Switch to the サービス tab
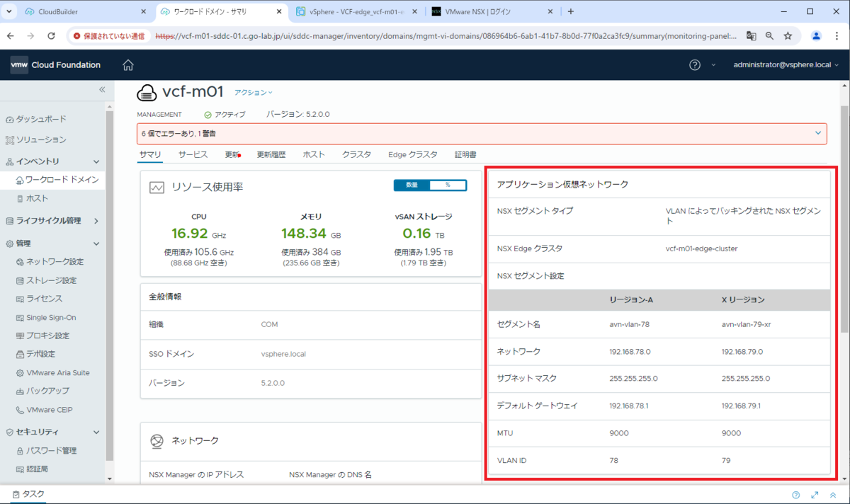850x504 pixels. (193, 154)
